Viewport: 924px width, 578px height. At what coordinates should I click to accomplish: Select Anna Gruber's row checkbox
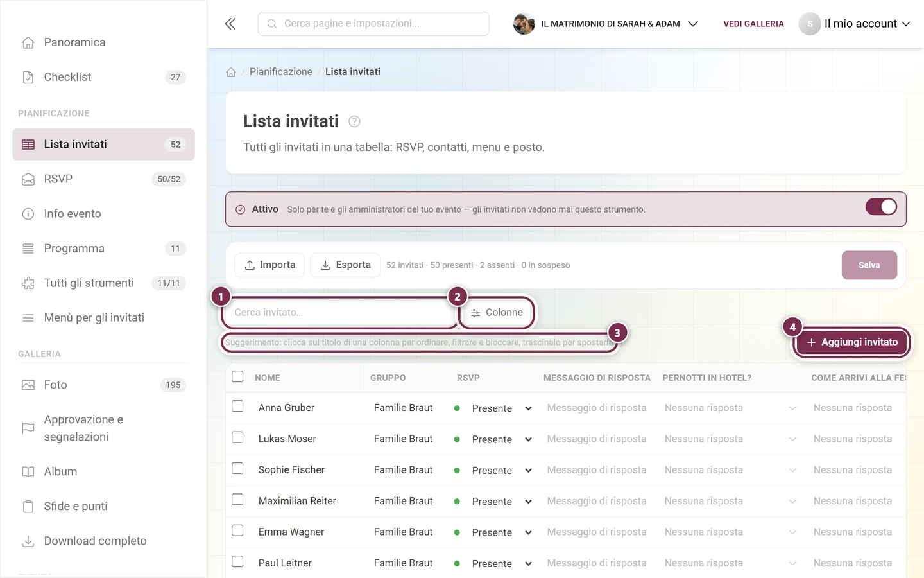[x=237, y=407]
